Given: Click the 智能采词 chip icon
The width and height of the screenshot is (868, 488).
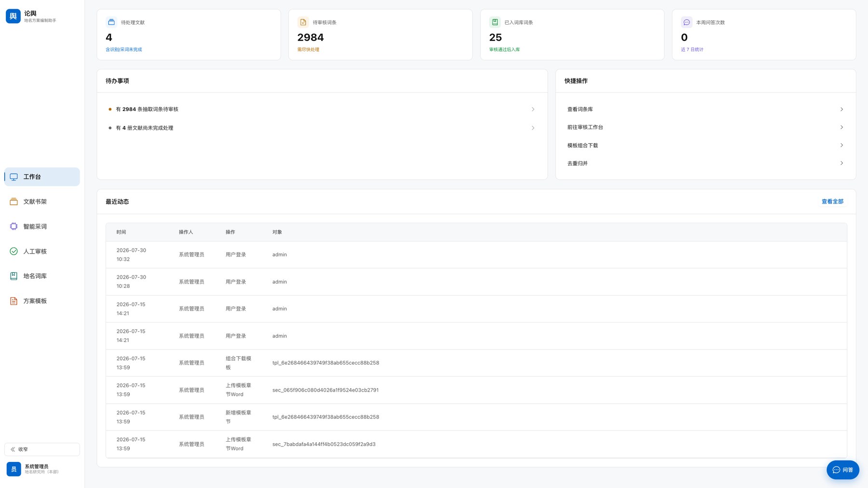Looking at the screenshot, I should 14,227.
